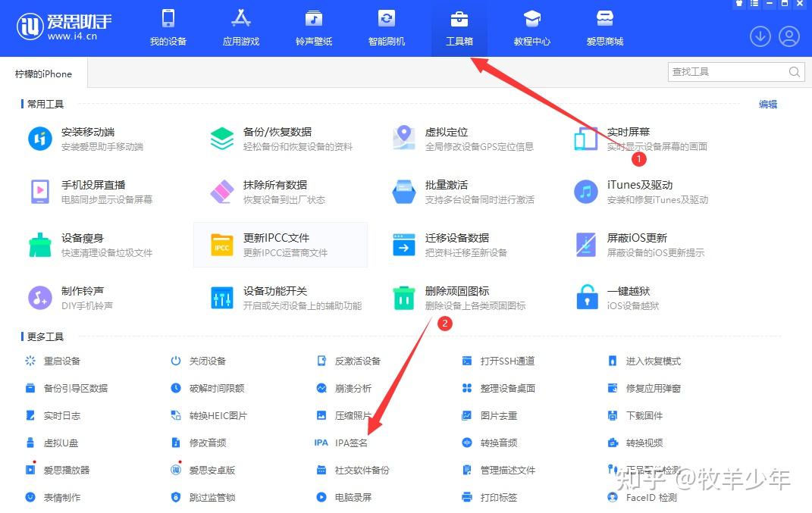Open 设备功能开关 sliders icon
Image resolution: width=812 pixels, height=513 pixels.
(x=222, y=298)
